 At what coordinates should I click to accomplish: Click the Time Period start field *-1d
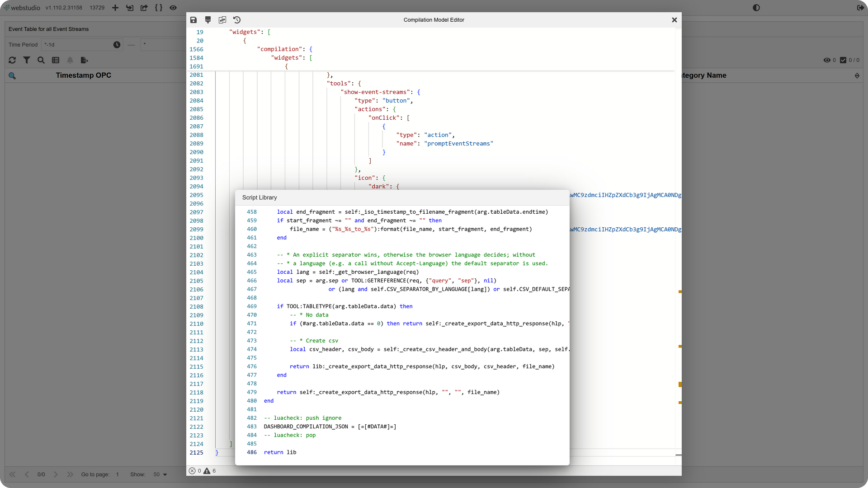tap(77, 45)
